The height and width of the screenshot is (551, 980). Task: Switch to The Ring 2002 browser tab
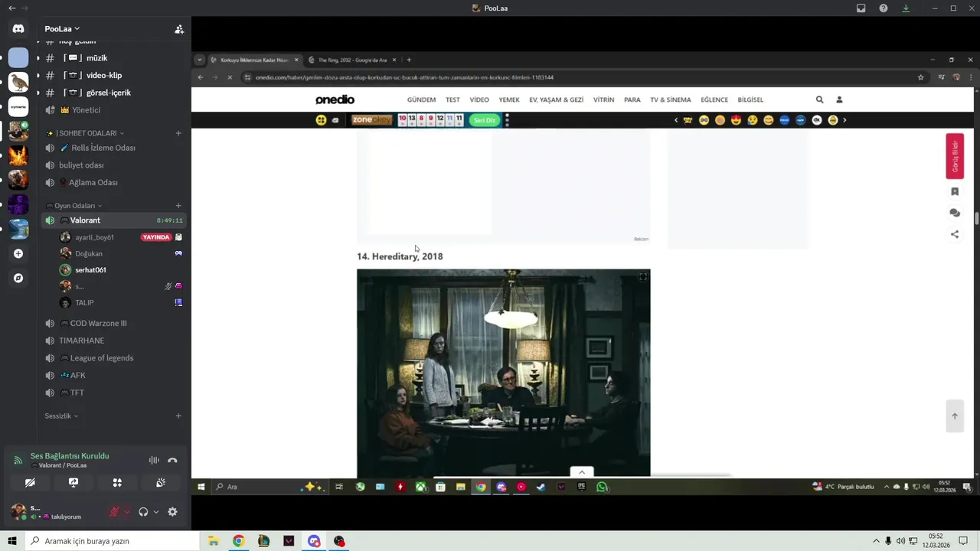click(352, 60)
